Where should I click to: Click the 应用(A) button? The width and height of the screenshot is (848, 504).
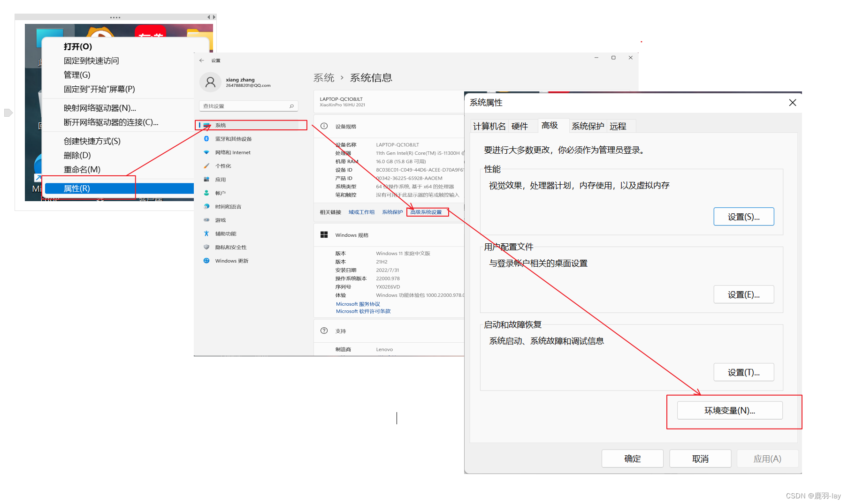[x=768, y=459]
